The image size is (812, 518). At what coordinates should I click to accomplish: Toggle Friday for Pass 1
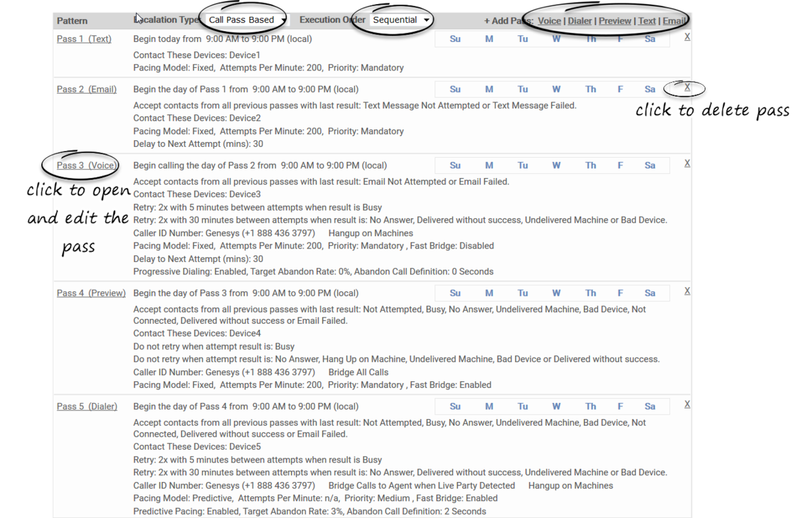(621, 39)
